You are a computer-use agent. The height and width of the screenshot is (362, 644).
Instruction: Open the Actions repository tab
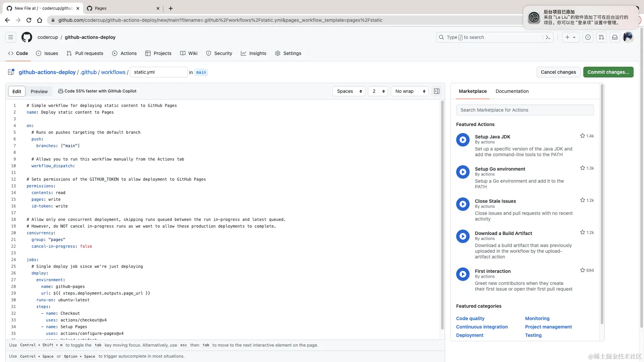point(124,53)
